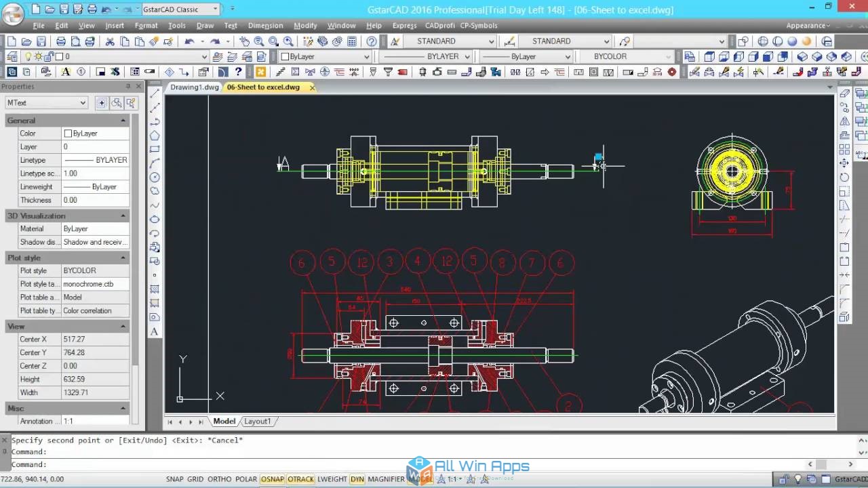The width and height of the screenshot is (868, 488).
Task: Click the 2D wireframe globe visual style icon
Action: pos(764,41)
